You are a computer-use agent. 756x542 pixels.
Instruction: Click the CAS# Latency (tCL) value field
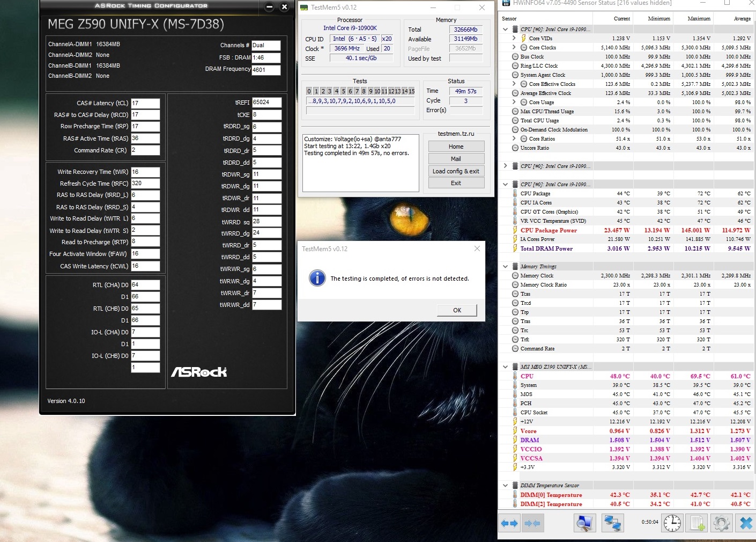click(x=145, y=103)
